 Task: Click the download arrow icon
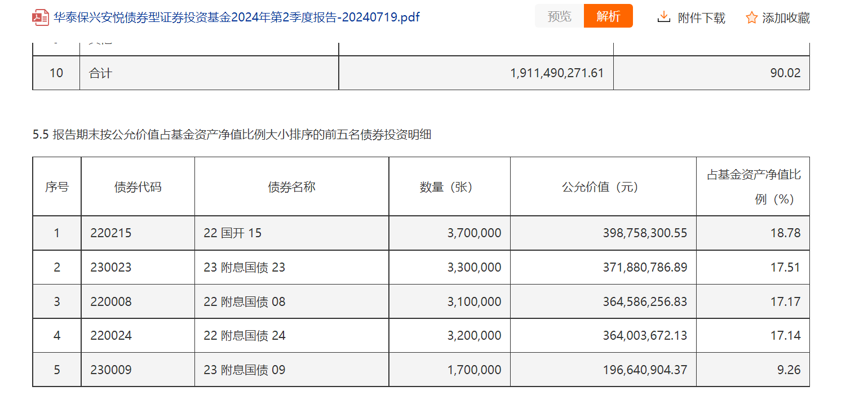[x=664, y=17]
